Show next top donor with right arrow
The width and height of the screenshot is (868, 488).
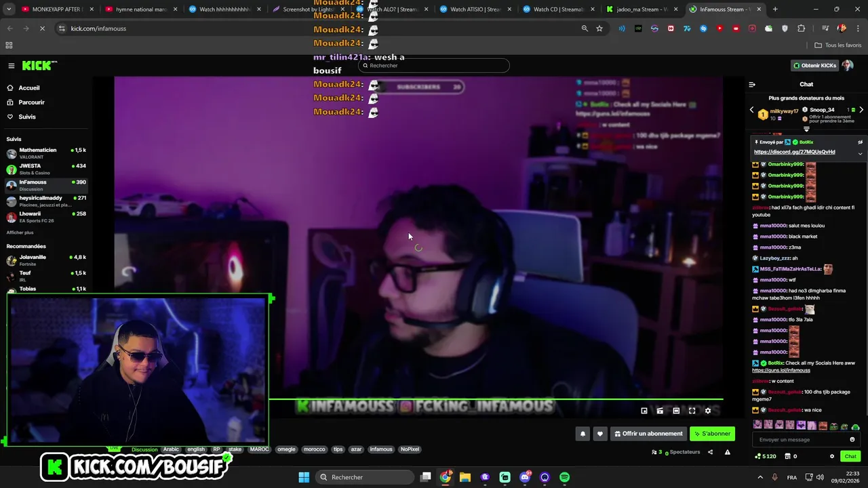pos(861,110)
